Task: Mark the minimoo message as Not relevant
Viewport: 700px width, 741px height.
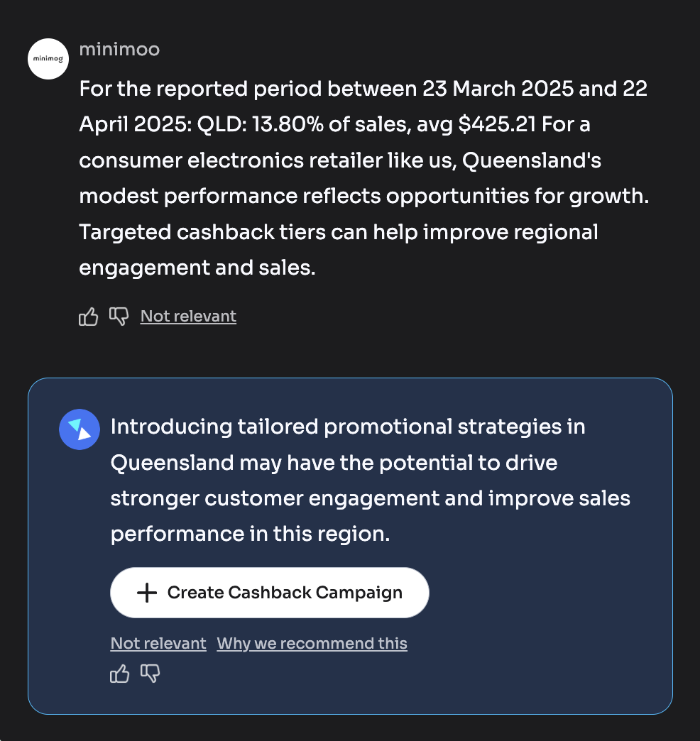Action: coord(188,317)
